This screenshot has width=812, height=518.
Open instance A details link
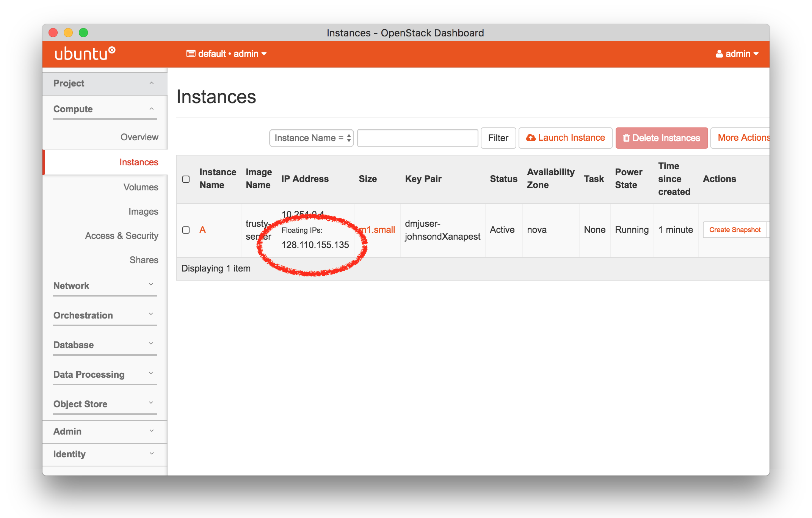pyautogui.click(x=202, y=230)
